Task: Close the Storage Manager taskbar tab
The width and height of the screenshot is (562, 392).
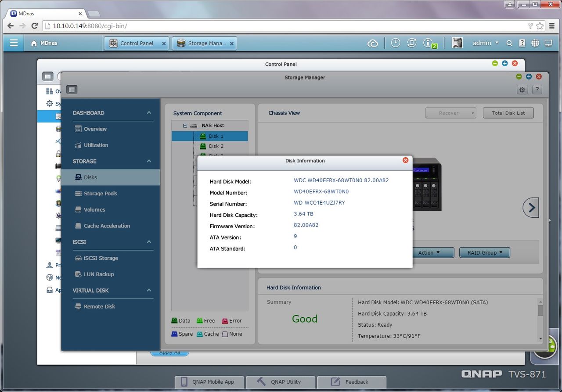Action: (232, 43)
